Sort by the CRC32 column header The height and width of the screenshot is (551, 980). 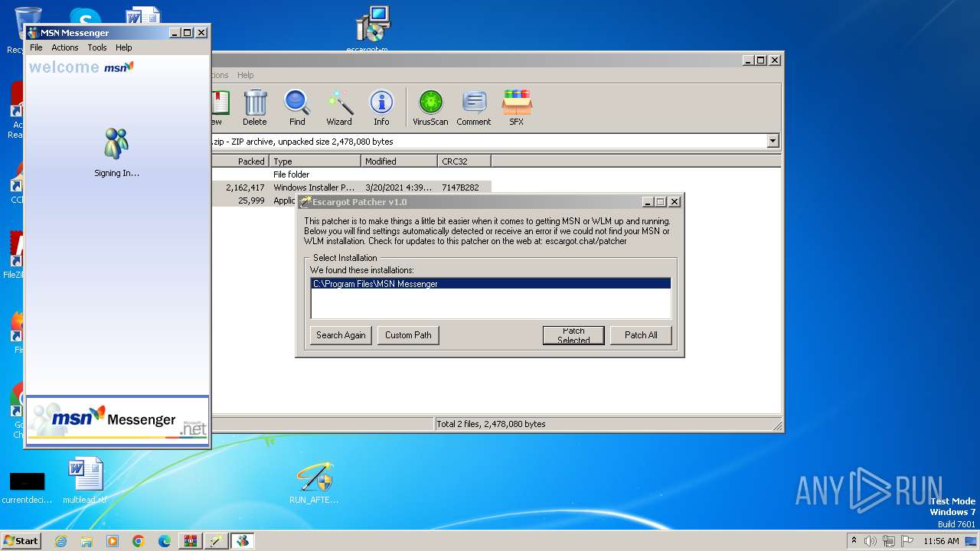click(x=464, y=161)
